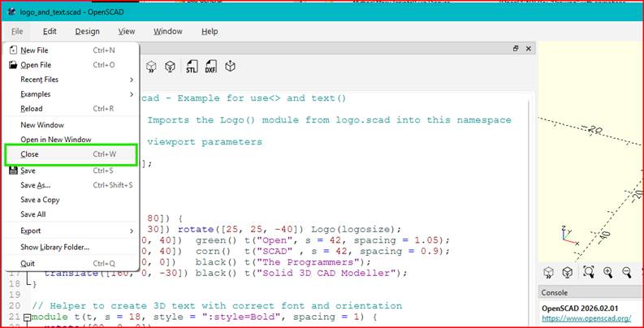Open the View menu
The height and width of the screenshot is (328, 644).
click(127, 31)
